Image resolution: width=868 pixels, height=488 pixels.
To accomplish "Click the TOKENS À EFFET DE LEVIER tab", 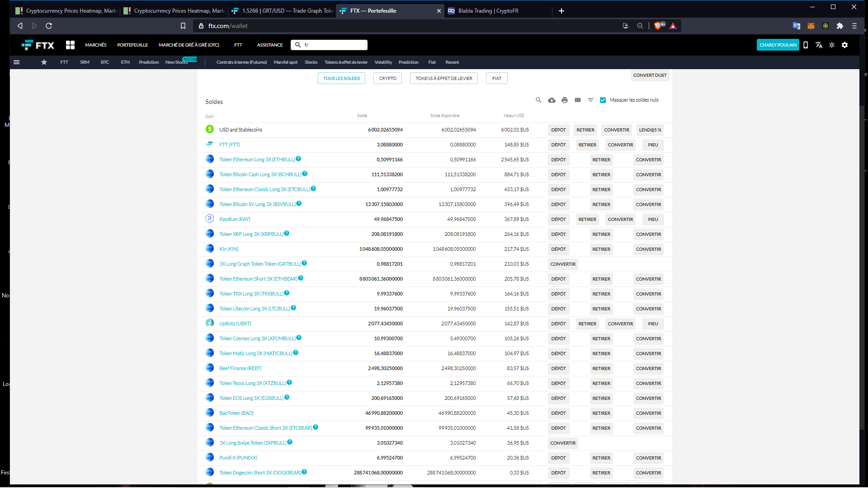I will point(444,78).
